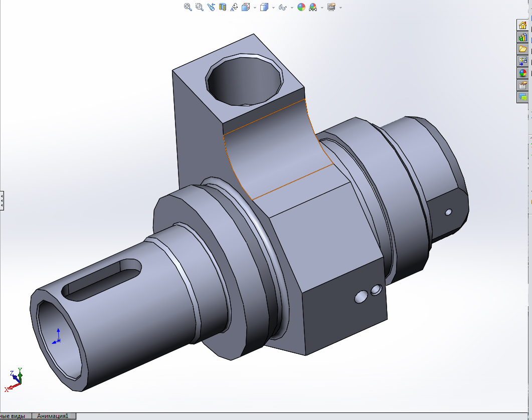The height and width of the screenshot is (420, 532).
Task: Click the Display Style cube icon
Action: [x=264, y=7]
